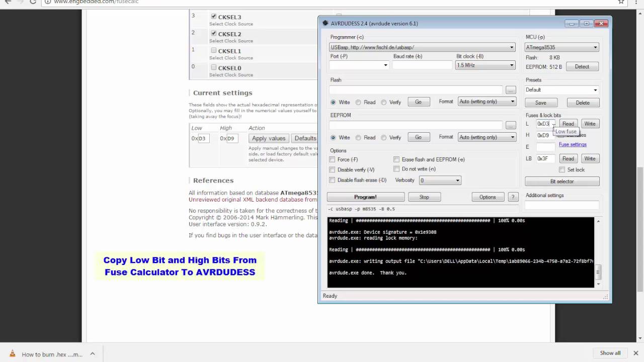Delete the current preset
Screen dimensions: 644x362
(x=583, y=103)
